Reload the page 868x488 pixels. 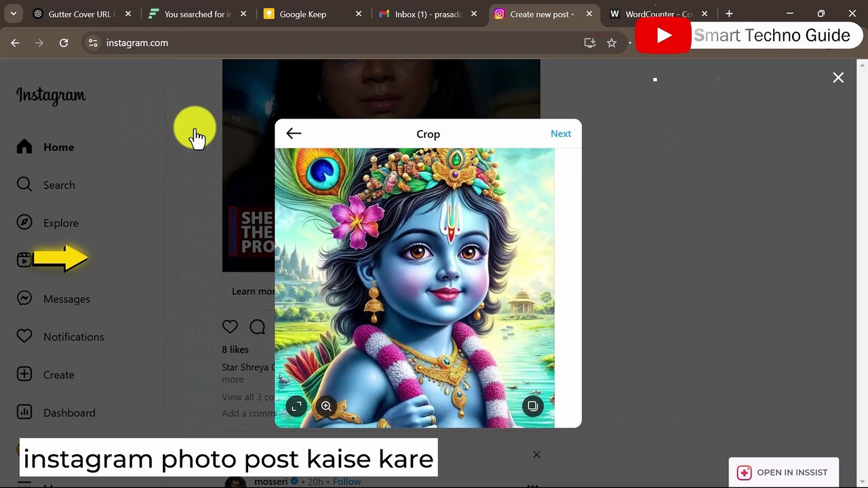click(x=64, y=43)
